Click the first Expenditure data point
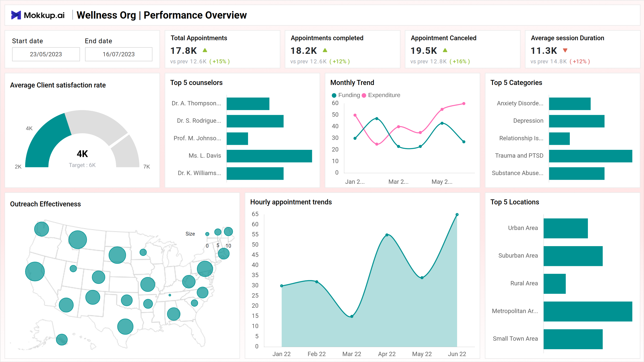This screenshot has height=362, width=644. (355, 115)
